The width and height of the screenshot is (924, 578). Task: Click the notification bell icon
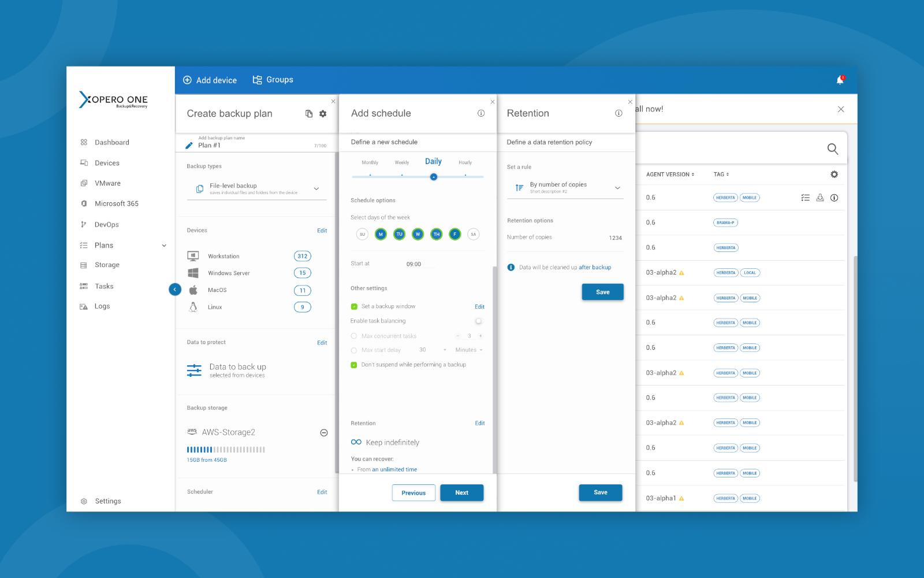pyautogui.click(x=840, y=80)
